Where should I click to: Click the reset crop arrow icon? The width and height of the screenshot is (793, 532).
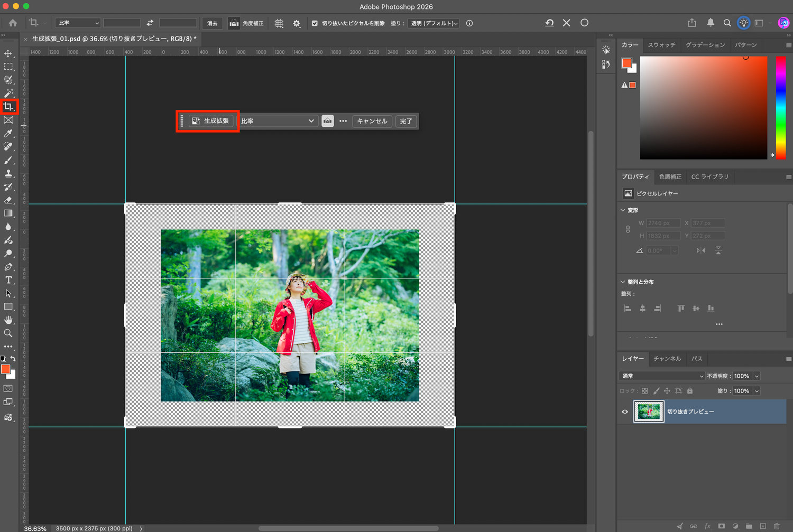pyautogui.click(x=549, y=23)
